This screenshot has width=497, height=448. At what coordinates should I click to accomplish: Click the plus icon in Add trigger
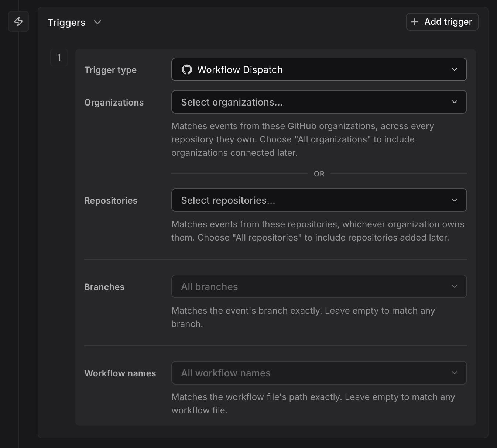[415, 22]
